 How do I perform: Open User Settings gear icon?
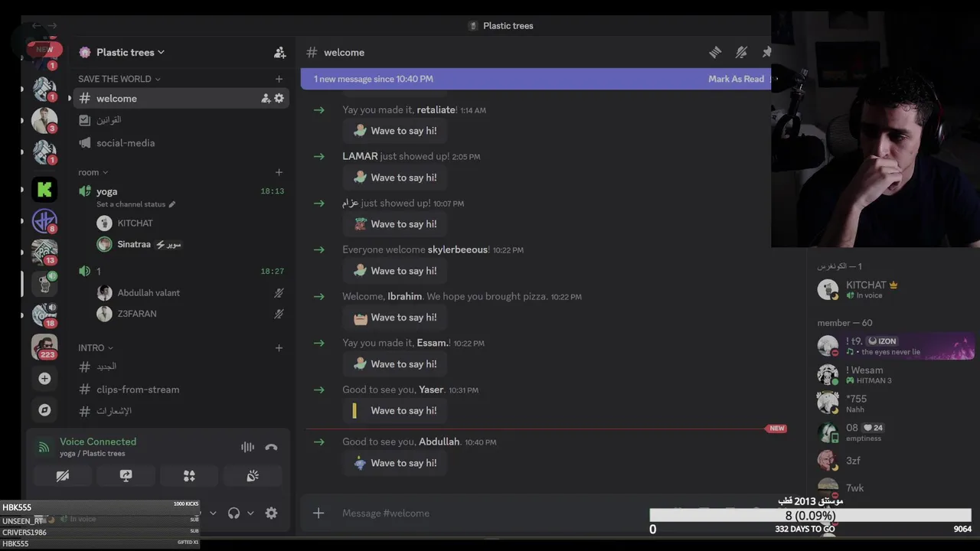[271, 513]
